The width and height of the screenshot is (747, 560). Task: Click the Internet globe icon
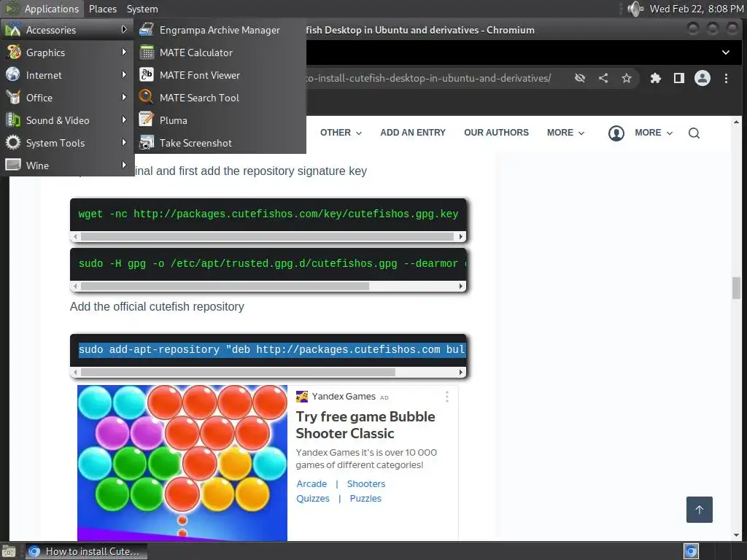(x=13, y=74)
